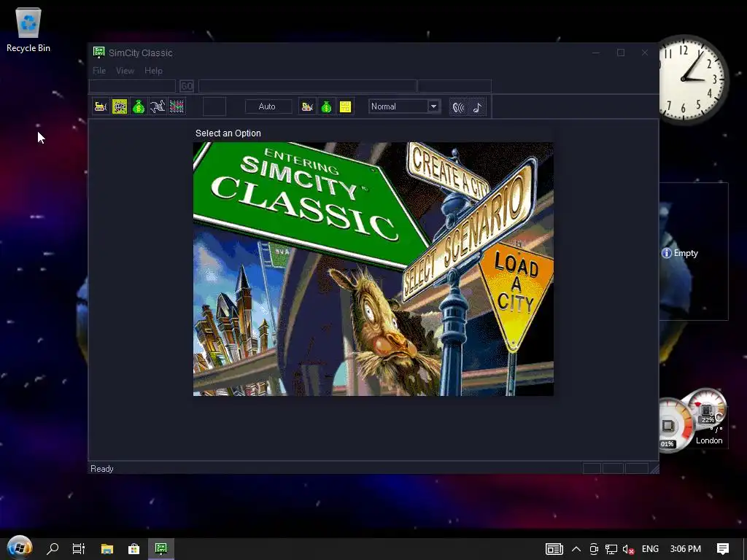Toggle the yellow grid auto-goto icon
747x560 pixels.
[345, 106]
